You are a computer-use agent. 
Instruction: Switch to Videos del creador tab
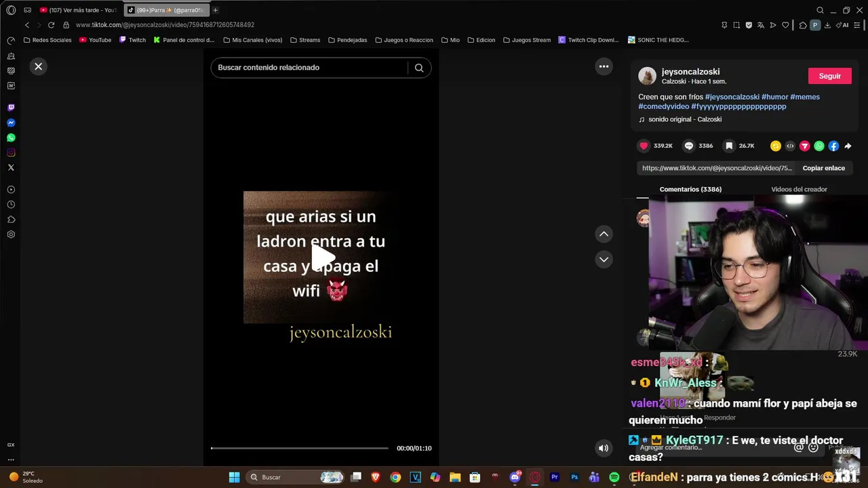799,189
